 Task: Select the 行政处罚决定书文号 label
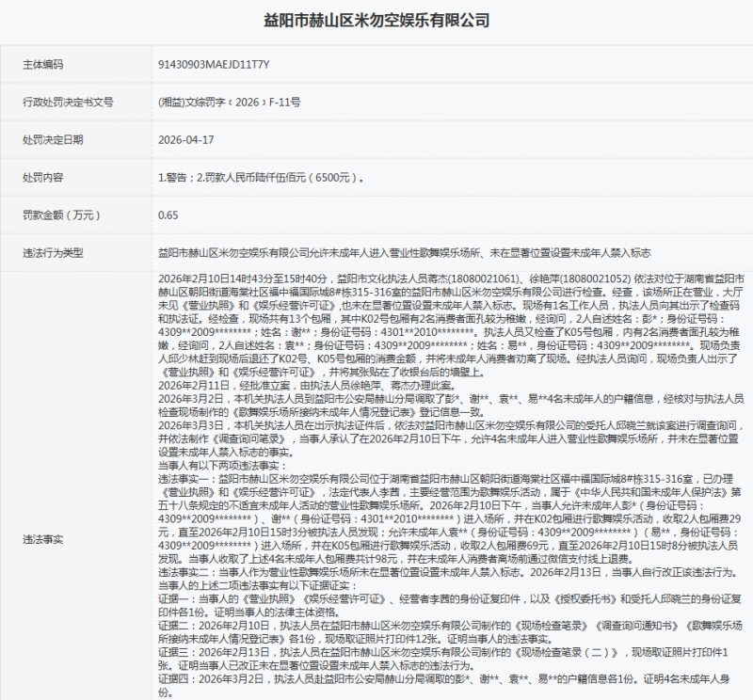68,103
